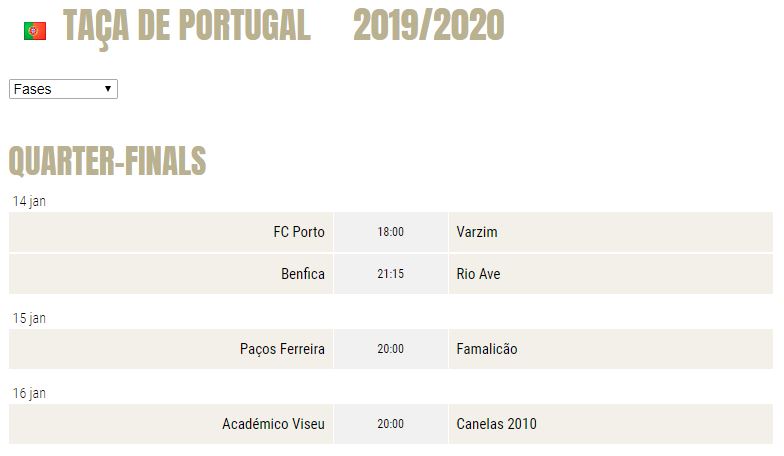Open FC Porto team link
The width and height of the screenshot is (784, 456).
point(299,232)
